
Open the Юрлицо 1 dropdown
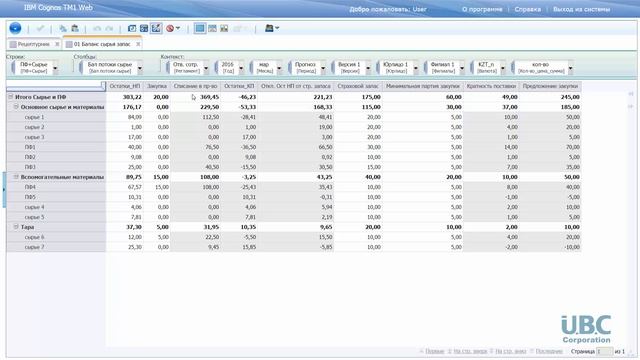(x=416, y=68)
